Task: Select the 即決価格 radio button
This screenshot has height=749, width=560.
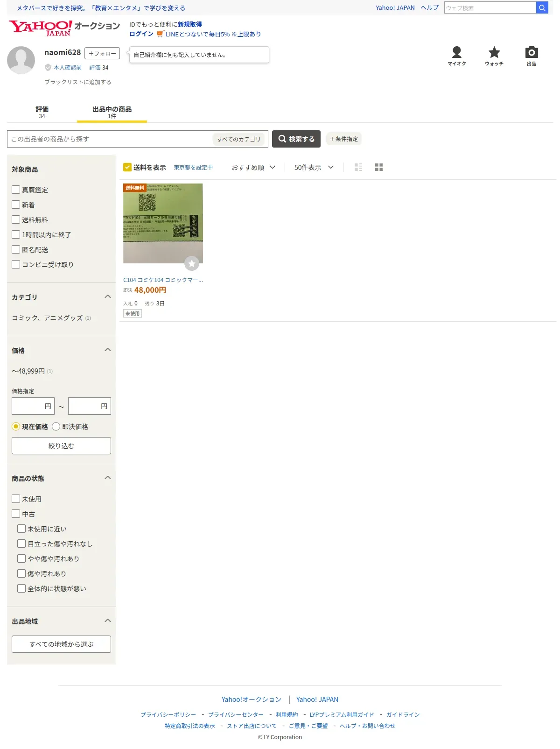Action: pos(56,426)
